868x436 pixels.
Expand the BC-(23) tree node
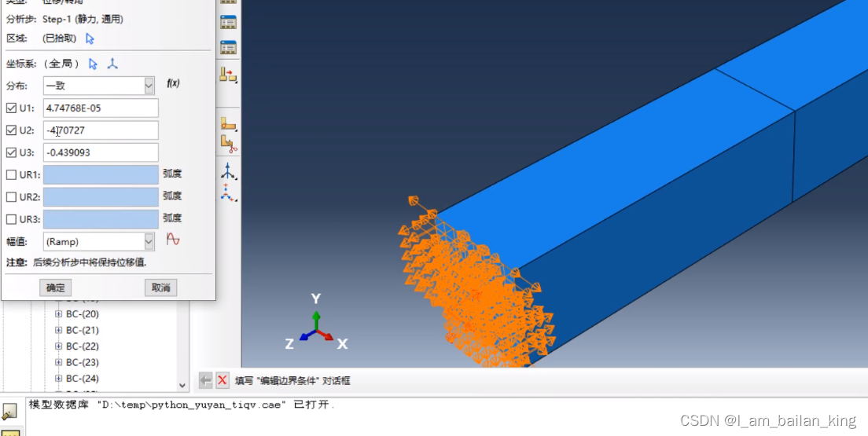59,362
